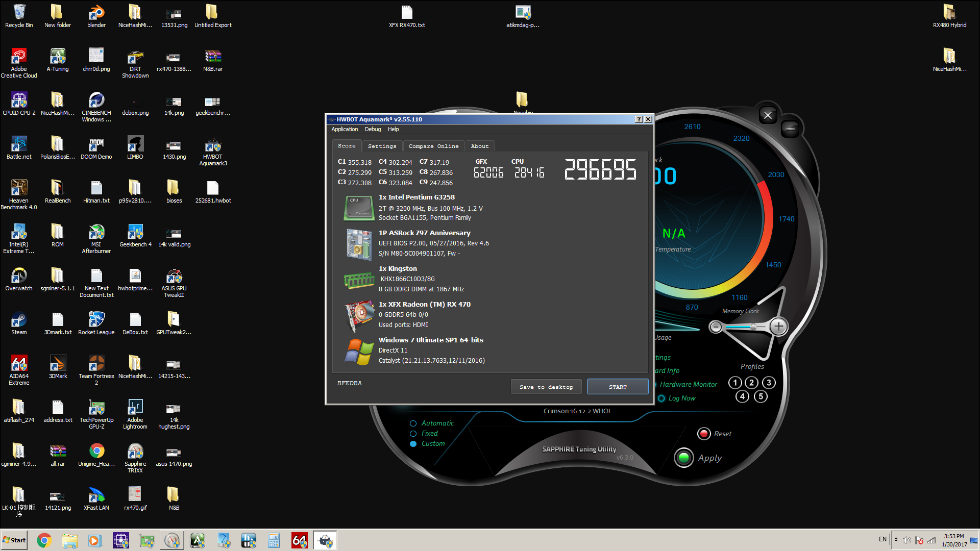Select Fixed fan mode in TRIXX
Screen dimensions: 980x551
[424, 433]
